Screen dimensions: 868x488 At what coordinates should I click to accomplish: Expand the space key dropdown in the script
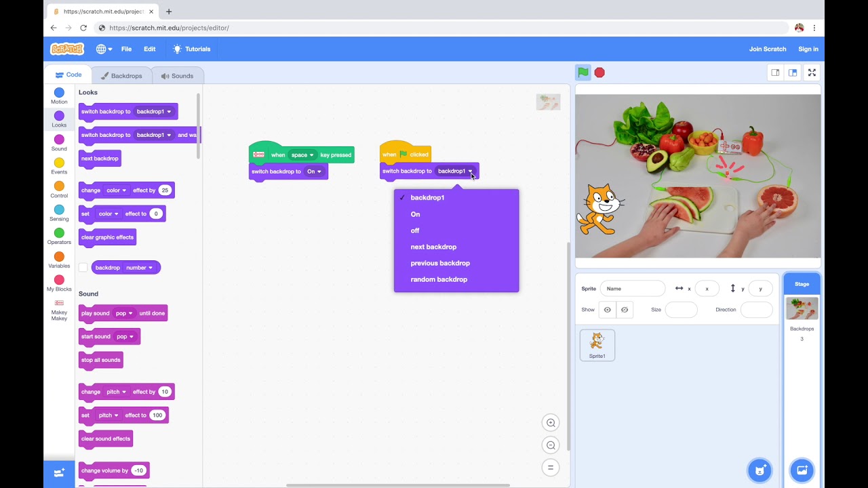click(302, 155)
